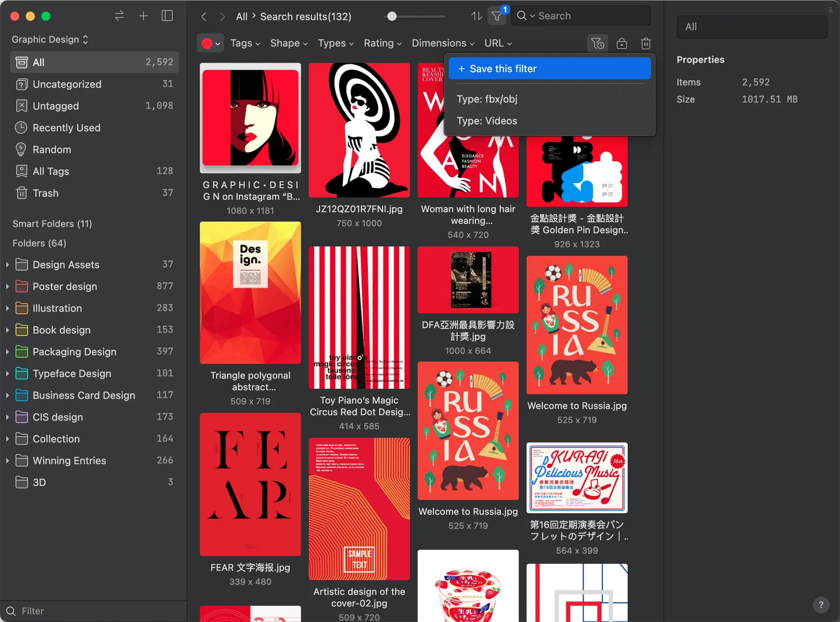Screen dimensions: 840x622
Task: Open the sort order icon
Action: [476, 16]
